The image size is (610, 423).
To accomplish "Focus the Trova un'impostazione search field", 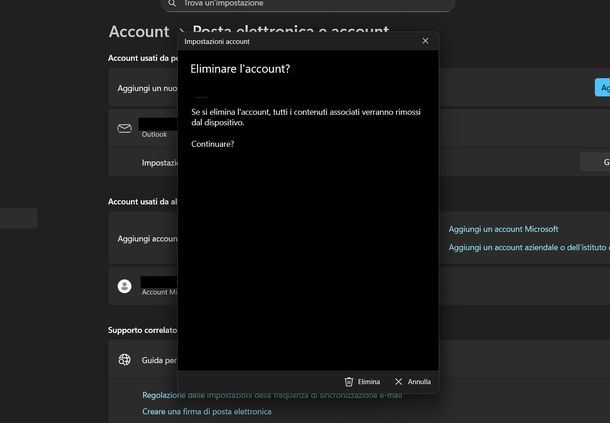I will [x=300, y=4].
